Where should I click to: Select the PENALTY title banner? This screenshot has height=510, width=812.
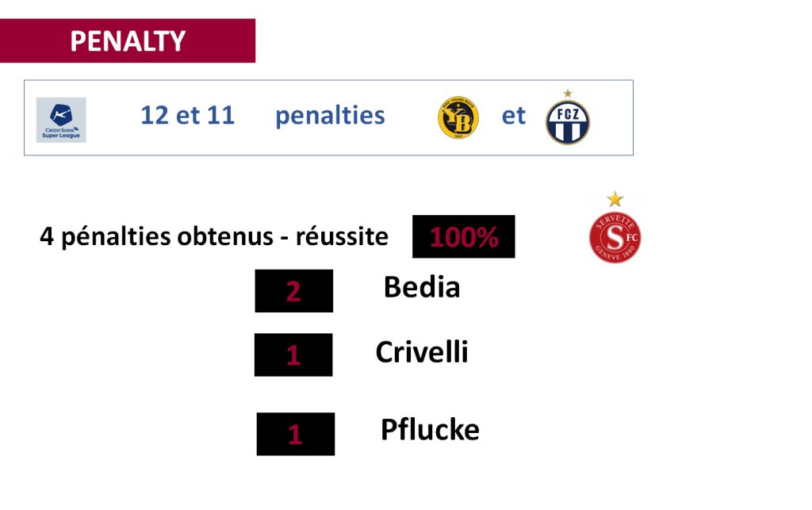(x=128, y=41)
